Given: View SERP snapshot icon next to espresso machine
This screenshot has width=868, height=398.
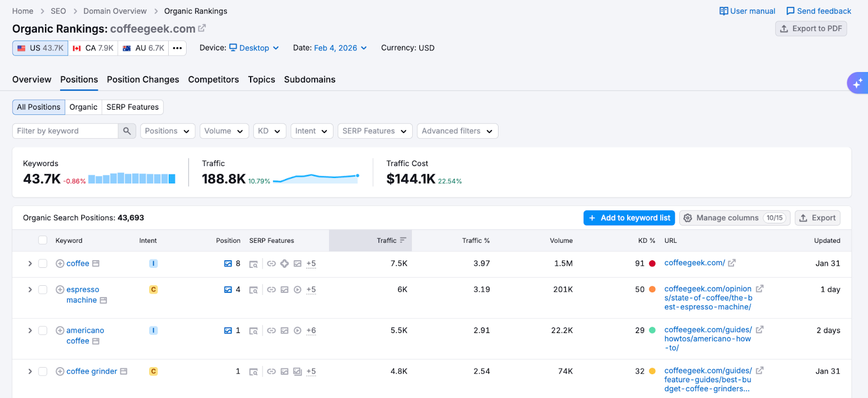Looking at the screenshot, I should (x=104, y=300).
